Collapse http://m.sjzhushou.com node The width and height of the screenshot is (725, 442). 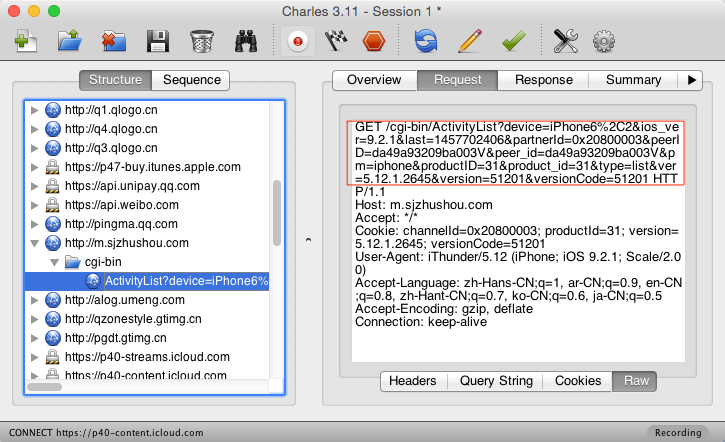point(34,243)
